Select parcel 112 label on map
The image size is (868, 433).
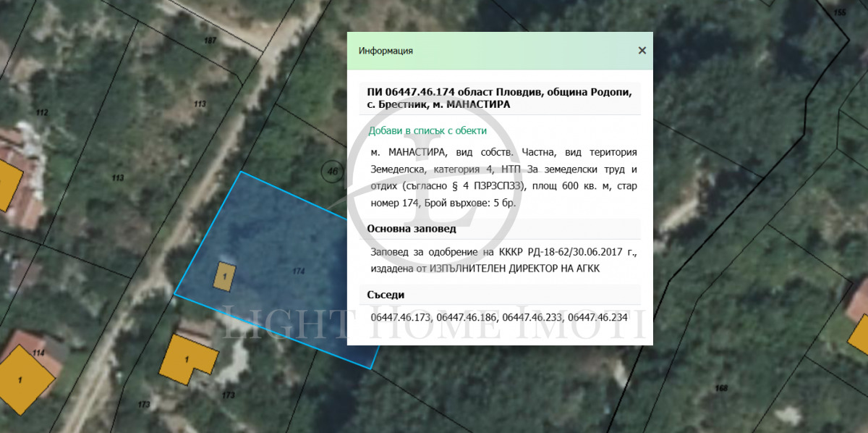point(41,112)
